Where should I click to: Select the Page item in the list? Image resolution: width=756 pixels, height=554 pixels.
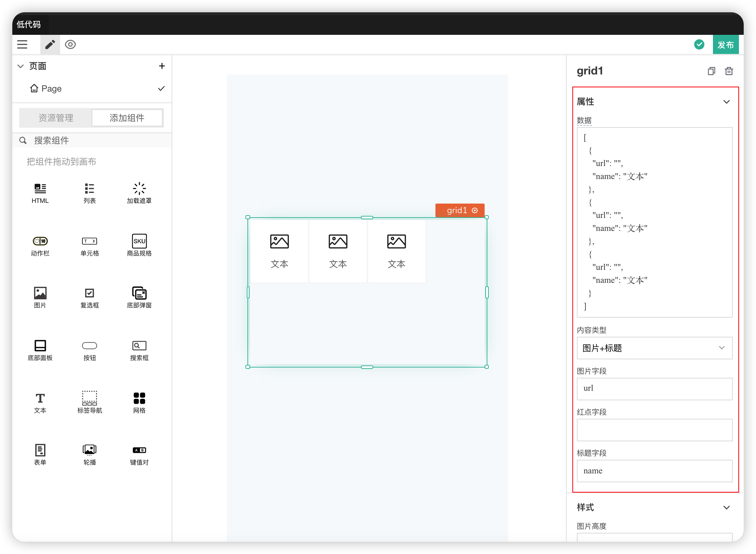tap(51, 88)
